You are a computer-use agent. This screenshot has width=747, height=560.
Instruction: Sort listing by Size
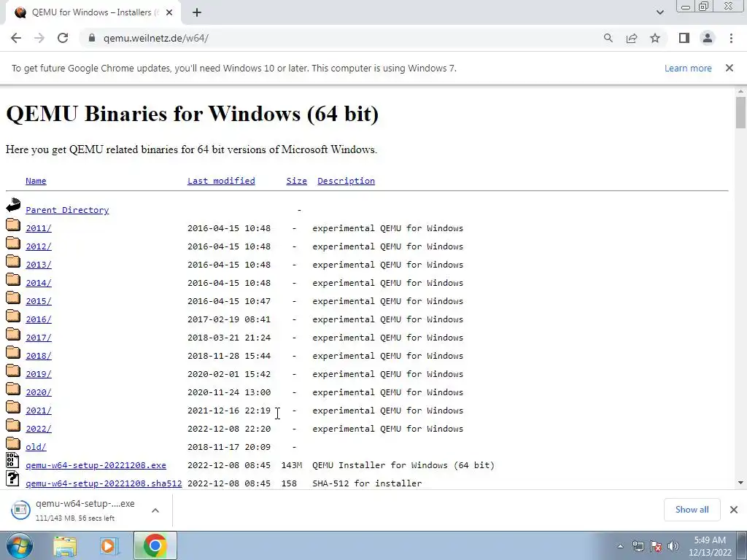296,181
